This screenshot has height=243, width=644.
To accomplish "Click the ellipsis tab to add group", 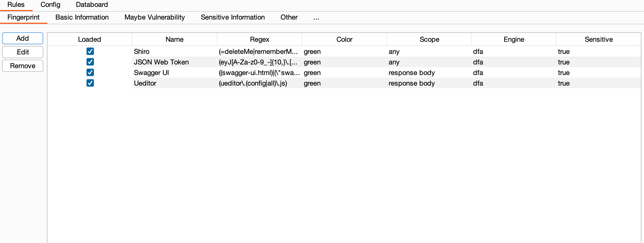I will click(316, 18).
